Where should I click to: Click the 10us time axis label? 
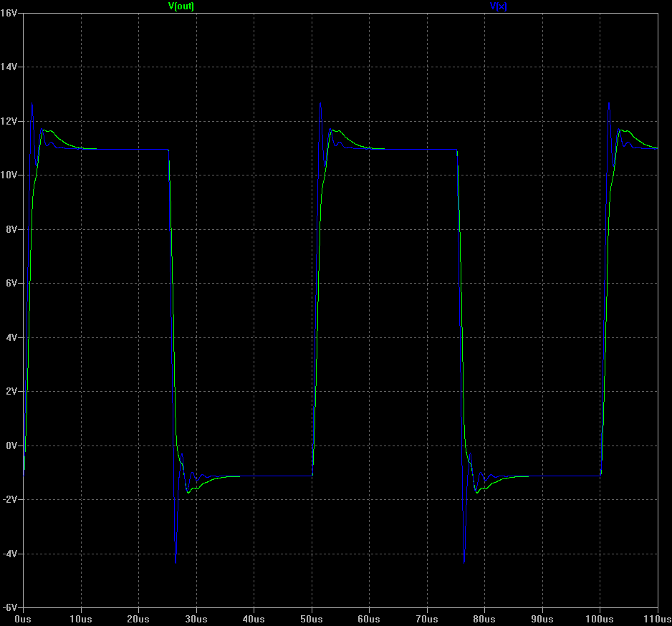pos(80,619)
